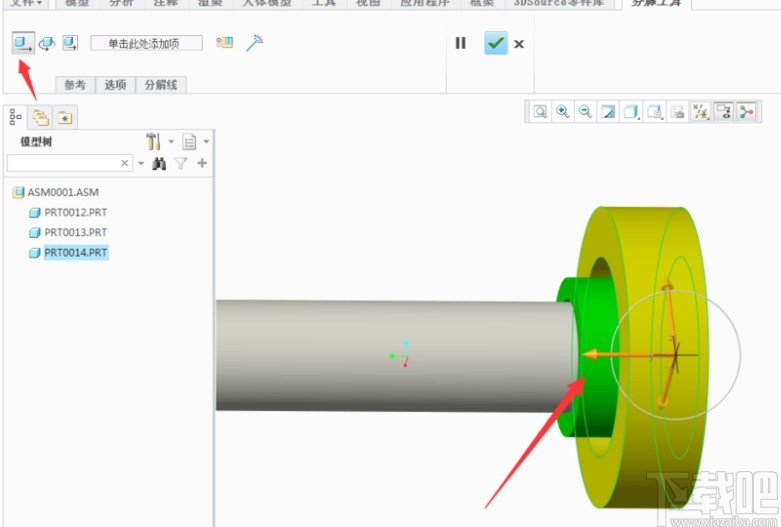This screenshot has width=781, height=527.
Task: Click the binoculars Find icon
Action: [x=159, y=163]
